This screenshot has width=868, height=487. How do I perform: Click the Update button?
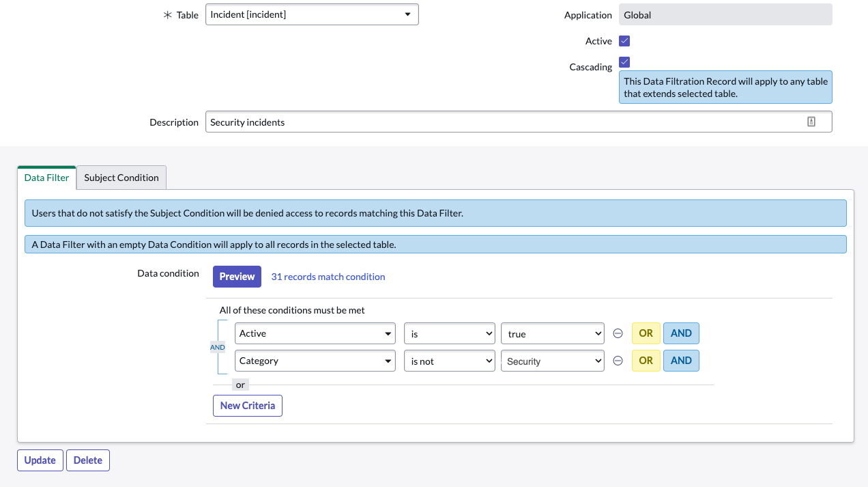(40, 460)
